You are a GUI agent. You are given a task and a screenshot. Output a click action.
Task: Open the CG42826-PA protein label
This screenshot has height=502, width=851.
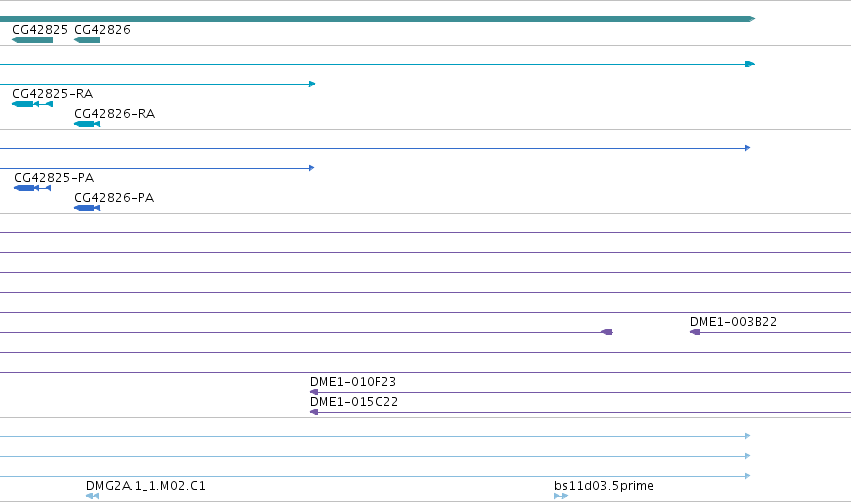[114, 198]
